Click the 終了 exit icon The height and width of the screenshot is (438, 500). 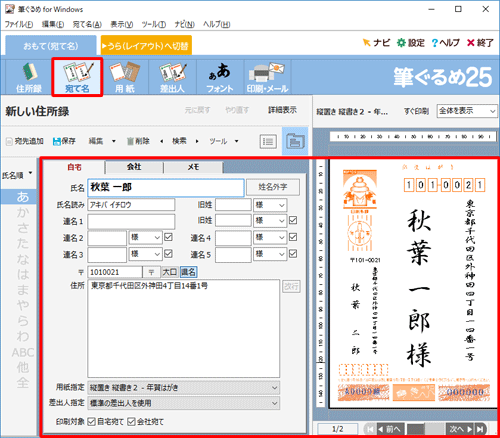(480, 43)
